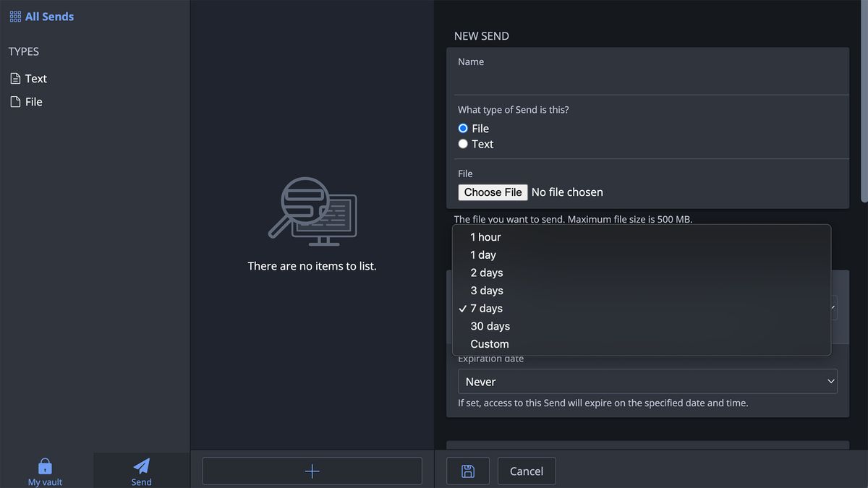The image size is (868, 488).
Task: Open the Expiration date Never dropdown
Action: tap(647, 381)
